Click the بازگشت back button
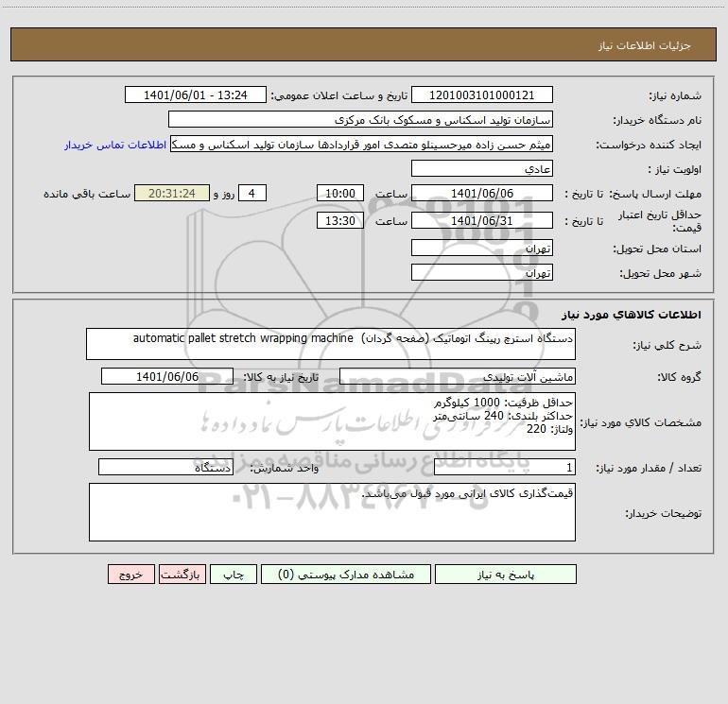Viewport: 728px width, 704px height. (x=182, y=575)
